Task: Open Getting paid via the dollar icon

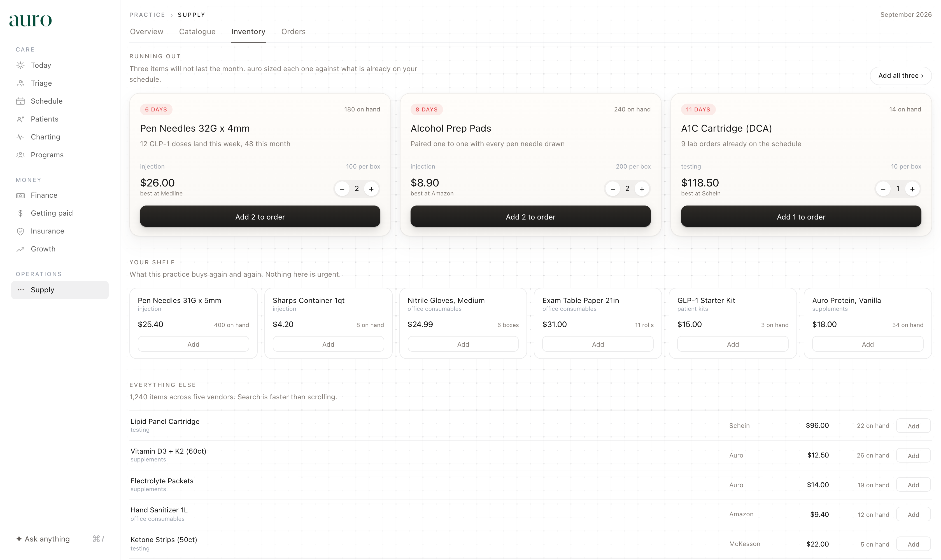Action: coord(20,213)
